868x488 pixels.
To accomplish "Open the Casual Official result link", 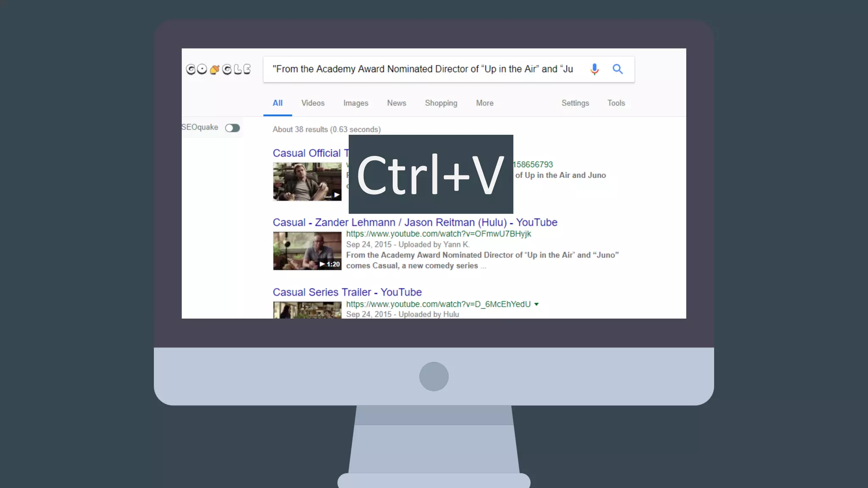I will click(x=311, y=153).
